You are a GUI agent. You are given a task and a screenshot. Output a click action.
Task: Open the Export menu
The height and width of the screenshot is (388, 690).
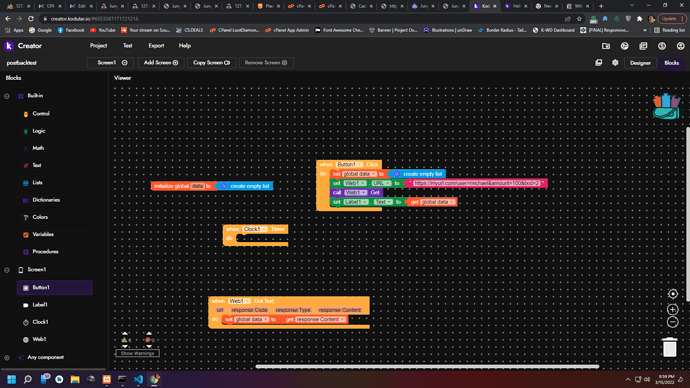[x=156, y=46]
